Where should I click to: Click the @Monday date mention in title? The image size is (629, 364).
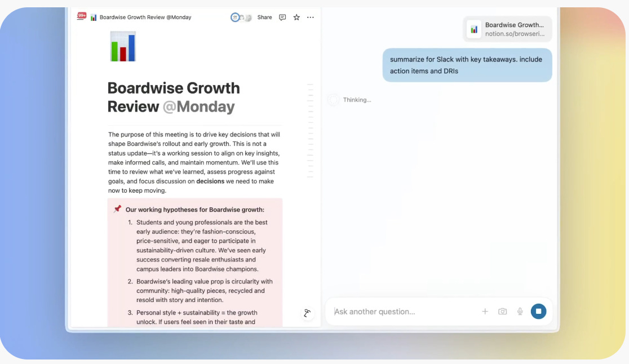198,106
